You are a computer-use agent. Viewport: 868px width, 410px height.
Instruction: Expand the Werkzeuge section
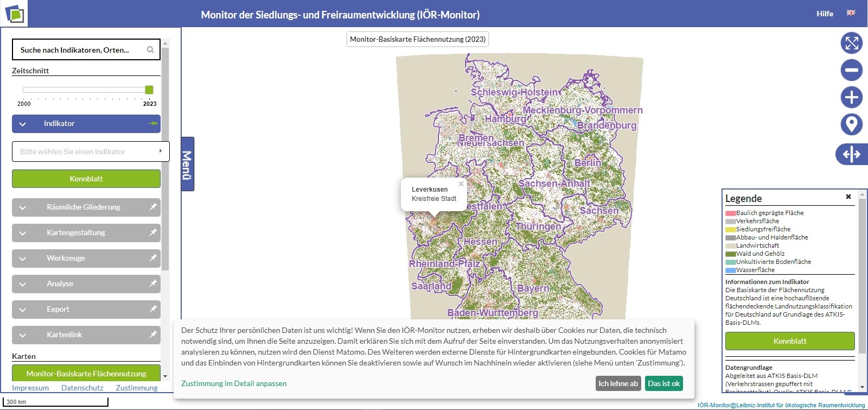tap(23, 258)
